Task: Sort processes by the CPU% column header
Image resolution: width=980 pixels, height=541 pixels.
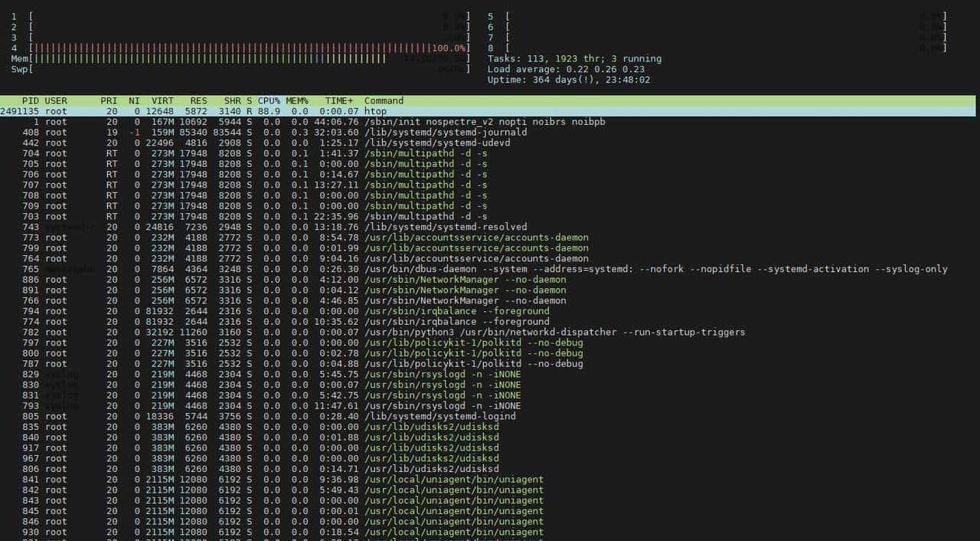Action: click(268, 100)
